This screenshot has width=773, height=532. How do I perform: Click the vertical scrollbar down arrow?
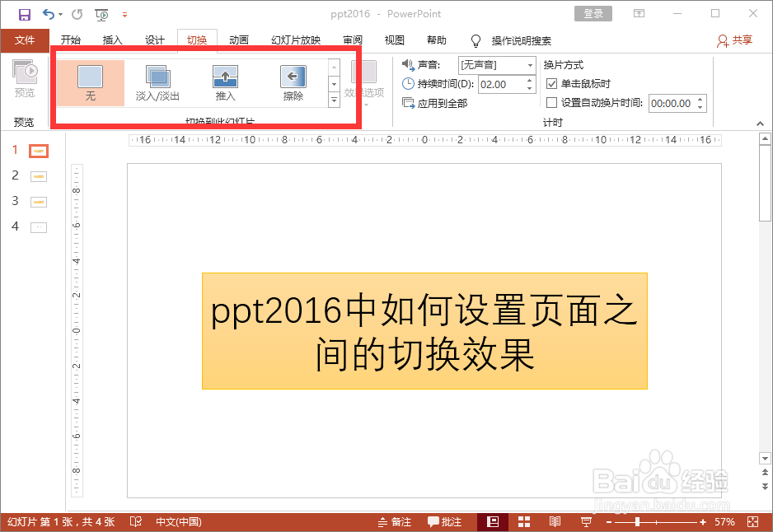pyautogui.click(x=765, y=458)
